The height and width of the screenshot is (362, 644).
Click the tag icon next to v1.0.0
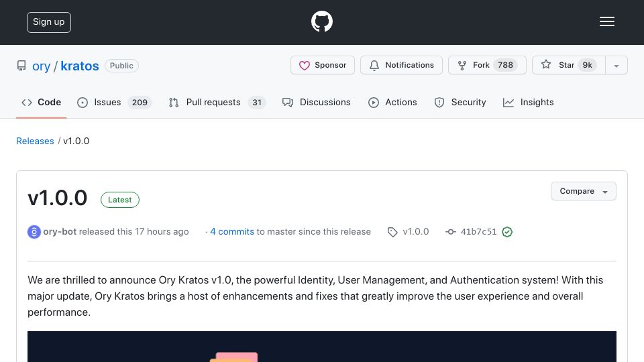click(x=392, y=233)
